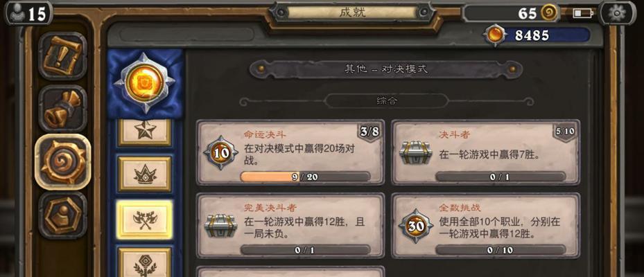
Task: Select the crown category tab
Action: tap(145, 174)
